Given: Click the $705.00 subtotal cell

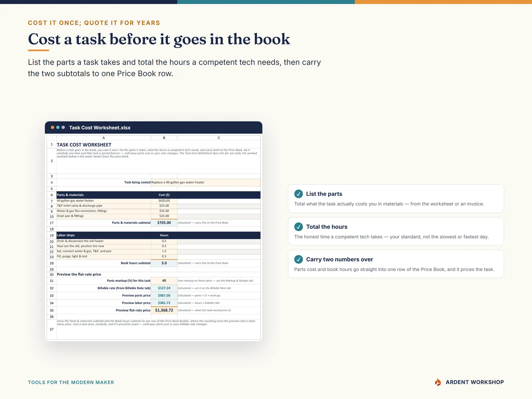Looking at the screenshot, I should [164, 223].
